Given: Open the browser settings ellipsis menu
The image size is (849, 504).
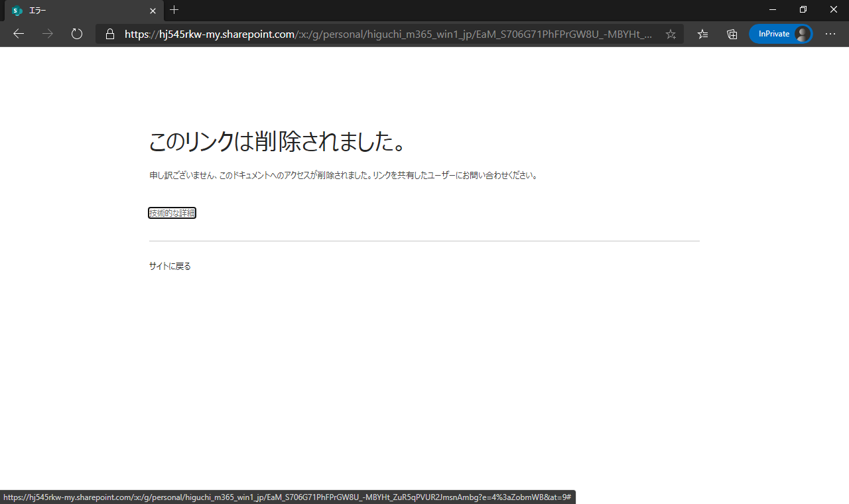Looking at the screenshot, I should tap(830, 34).
